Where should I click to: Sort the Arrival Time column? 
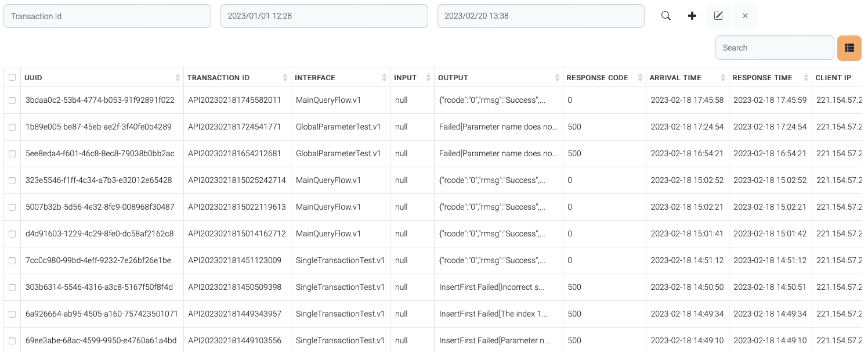pos(723,78)
